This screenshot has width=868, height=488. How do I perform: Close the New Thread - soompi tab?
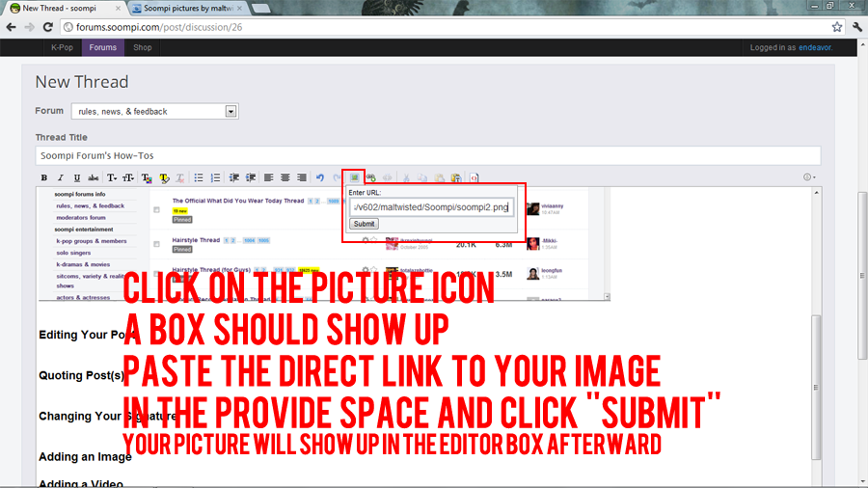click(x=118, y=9)
